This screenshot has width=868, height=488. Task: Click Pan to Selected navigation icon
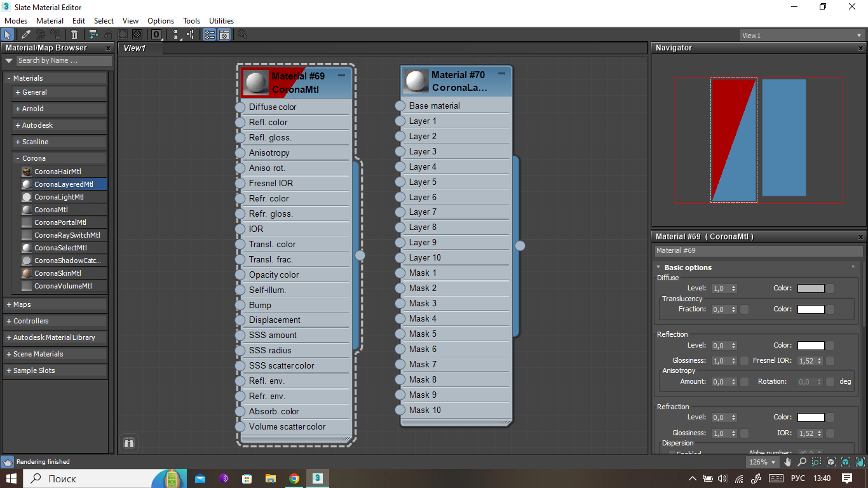coord(860,462)
